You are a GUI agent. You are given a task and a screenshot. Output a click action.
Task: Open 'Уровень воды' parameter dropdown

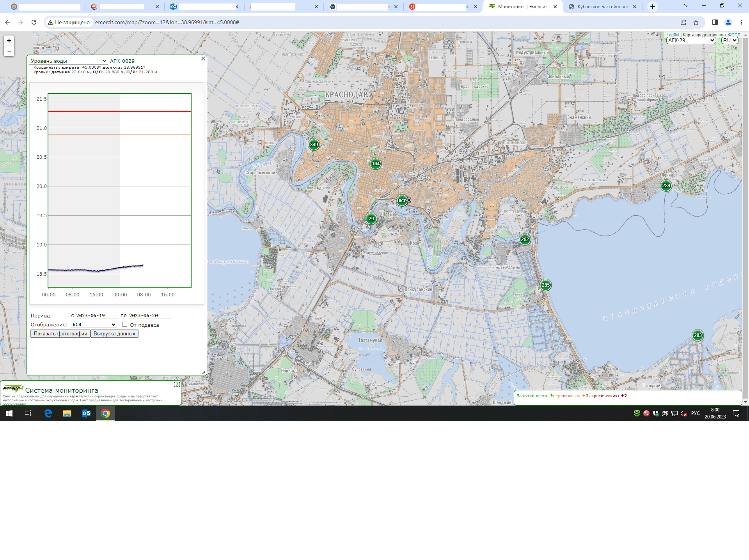point(69,61)
